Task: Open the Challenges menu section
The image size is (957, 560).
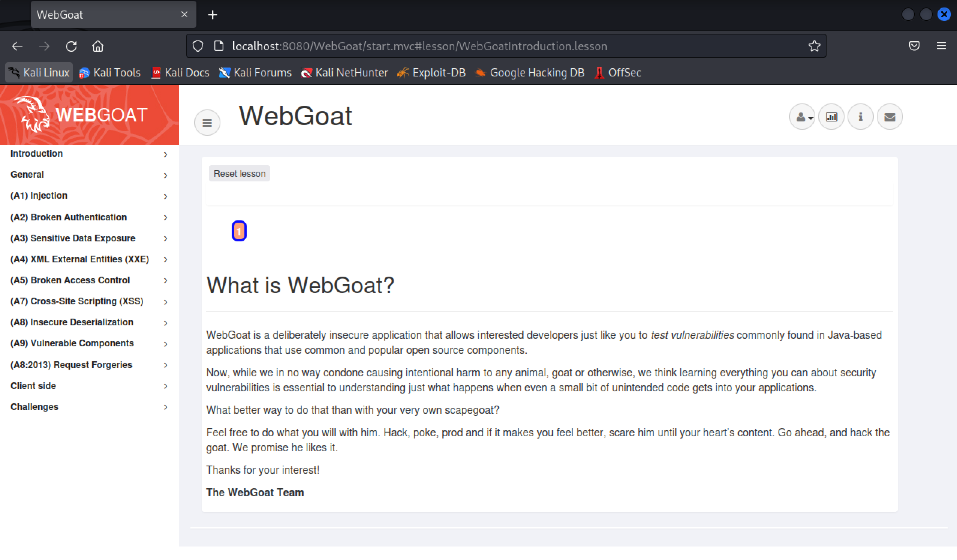Action: [34, 407]
